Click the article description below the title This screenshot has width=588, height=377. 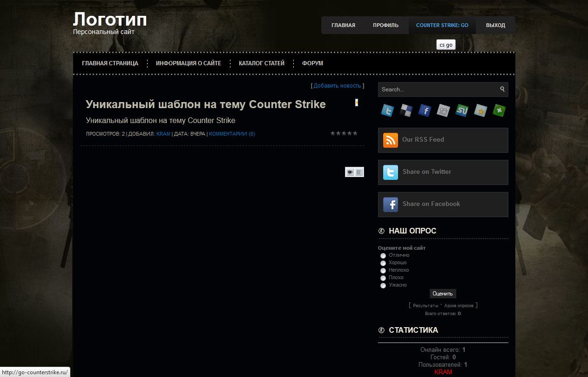coord(161,120)
